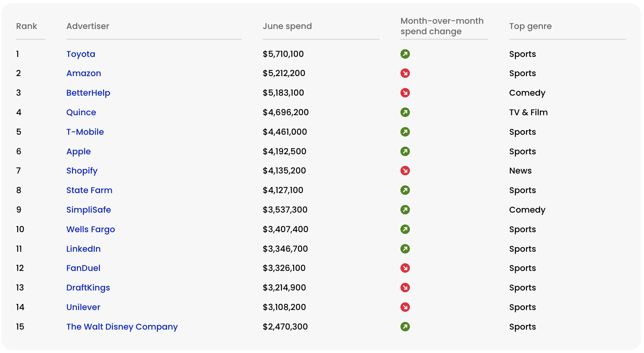Click Amazon's red downward spend arrow icon

click(x=405, y=73)
